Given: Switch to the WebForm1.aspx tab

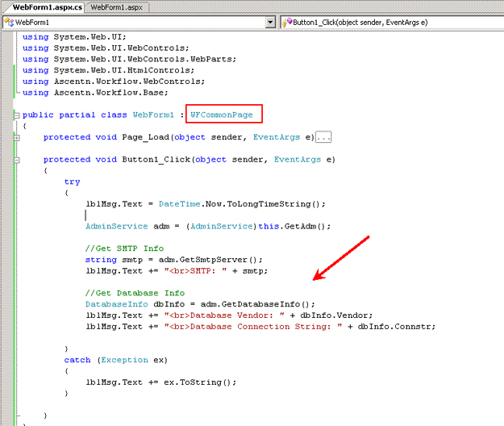Looking at the screenshot, I should coord(115,6).
